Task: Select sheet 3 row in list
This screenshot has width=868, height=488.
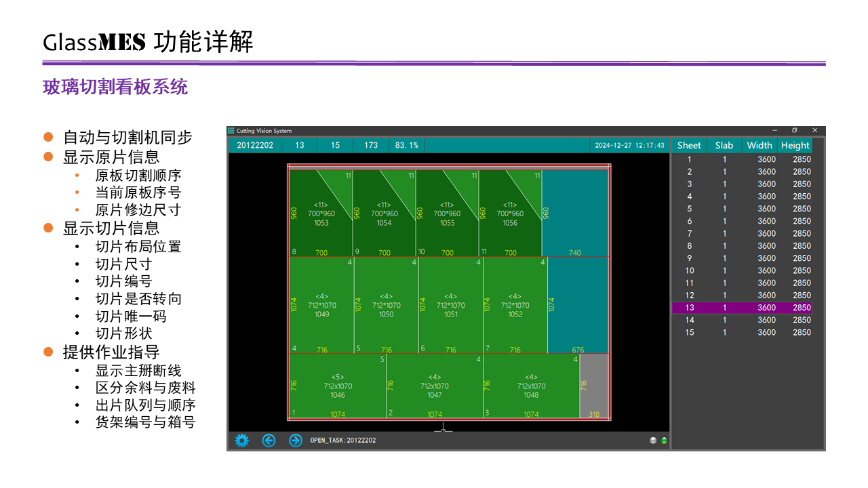Action: (x=742, y=184)
